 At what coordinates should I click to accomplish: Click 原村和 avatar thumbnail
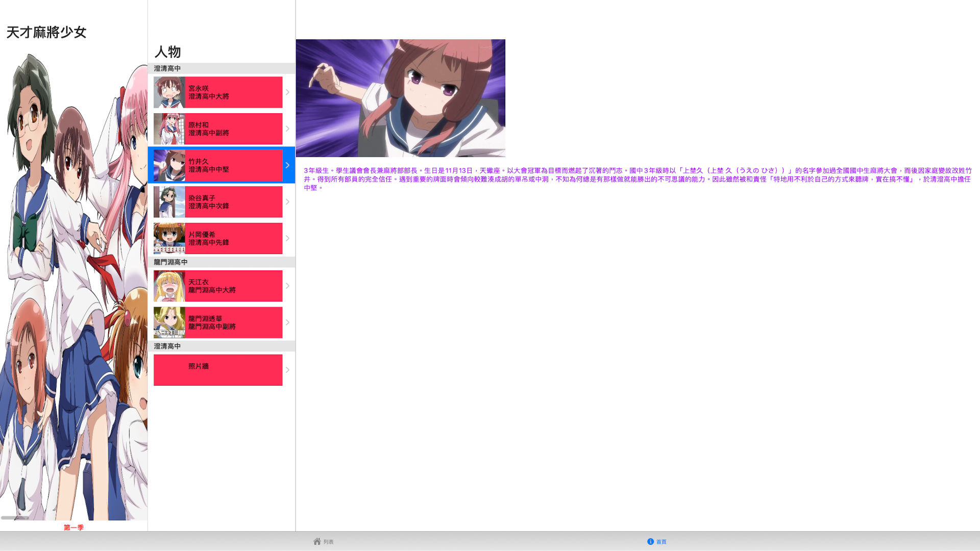(169, 129)
